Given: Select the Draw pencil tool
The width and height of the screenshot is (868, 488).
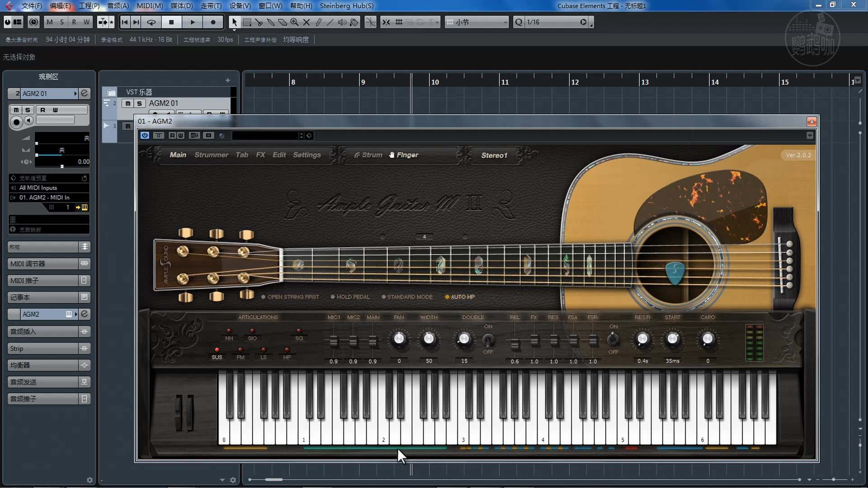Looking at the screenshot, I should pos(318,22).
